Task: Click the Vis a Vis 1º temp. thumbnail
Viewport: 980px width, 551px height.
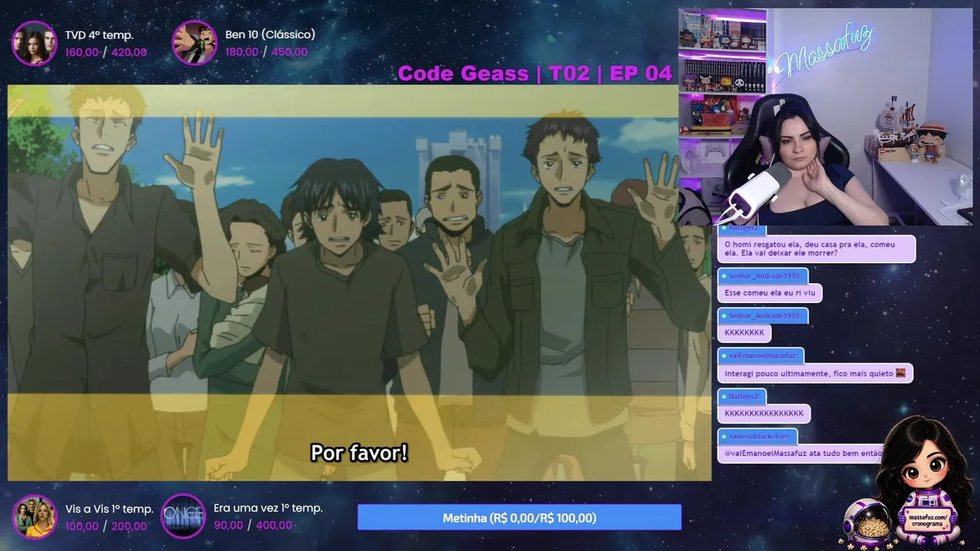Action: coord(34,517)
